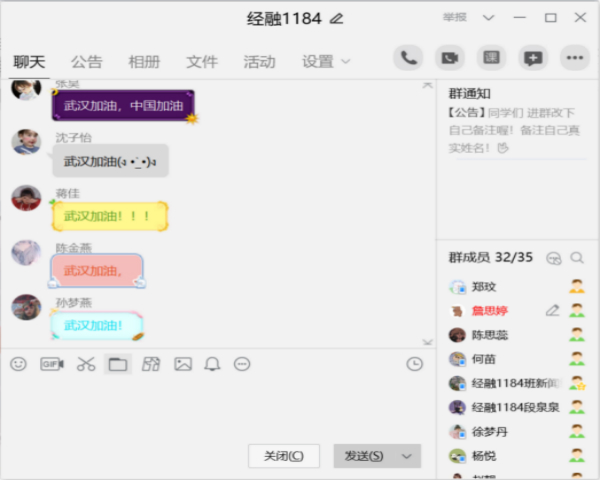Search group members with magnifier icon
Image resolution: width=600 pixels, height=480 pixels.
[577, 258]
